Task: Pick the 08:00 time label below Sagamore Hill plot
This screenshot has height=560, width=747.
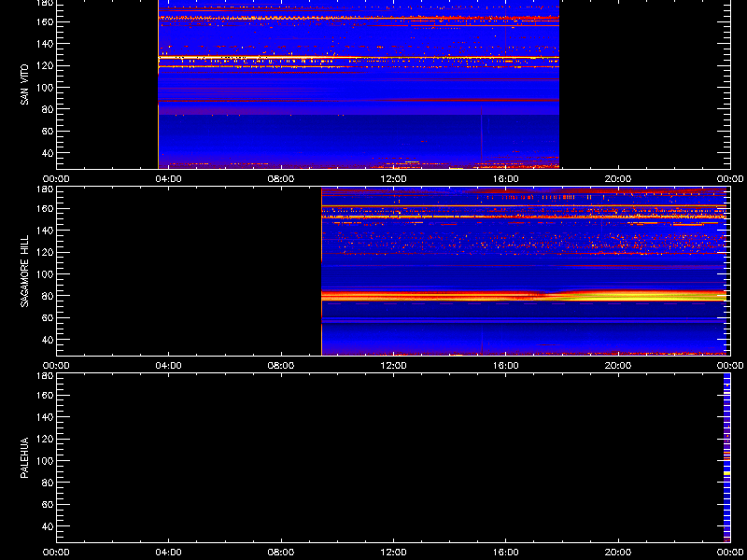Action: point(281,366)
